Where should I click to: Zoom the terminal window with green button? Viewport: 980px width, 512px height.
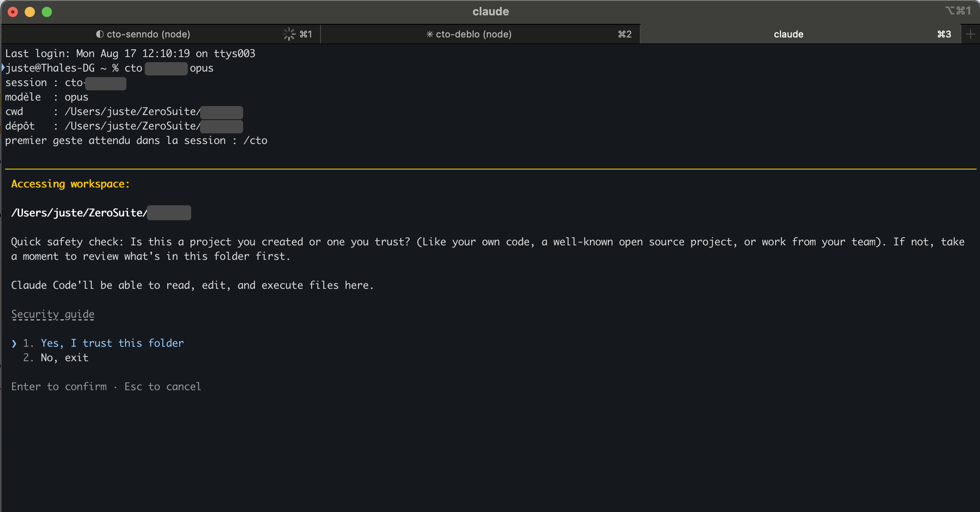(x=47, y=12)
